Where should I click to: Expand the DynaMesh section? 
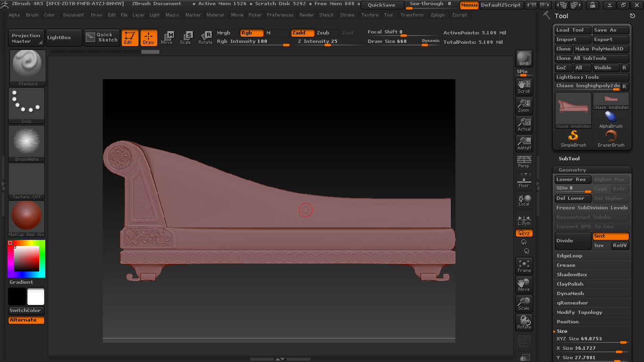point(570,294)
